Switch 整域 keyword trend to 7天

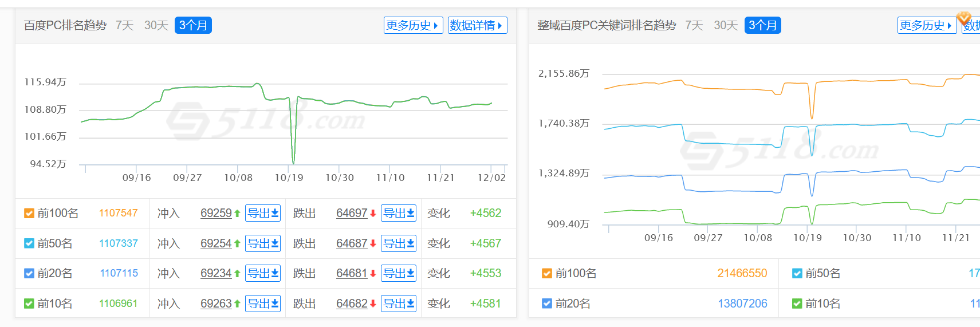click(x=694, y=25)
